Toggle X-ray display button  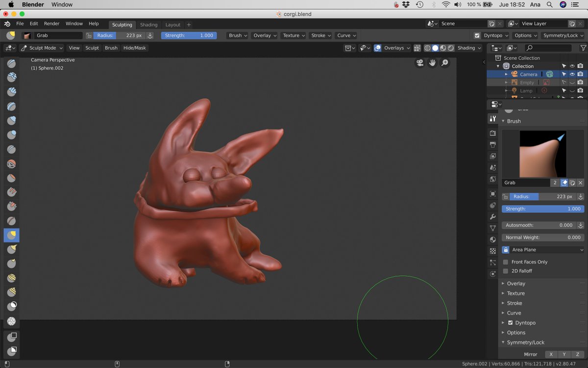(x=417, y=48)
